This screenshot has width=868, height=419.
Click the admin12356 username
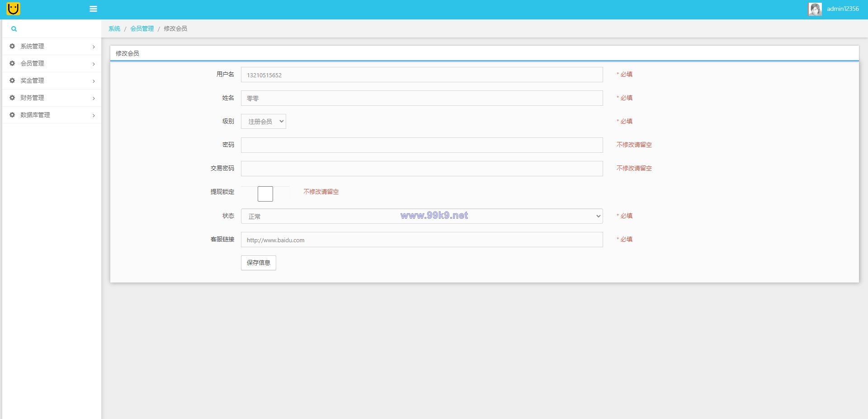[x=843, y=9]
